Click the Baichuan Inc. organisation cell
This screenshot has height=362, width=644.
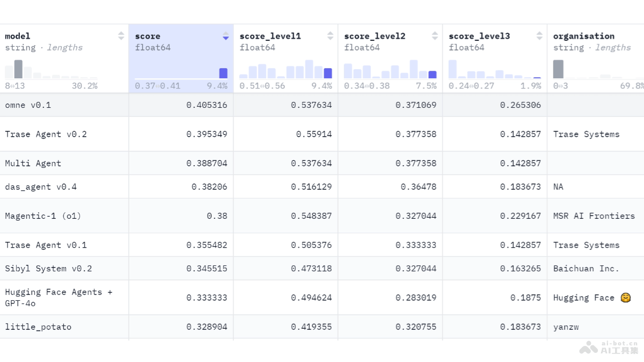pos(586,269)
